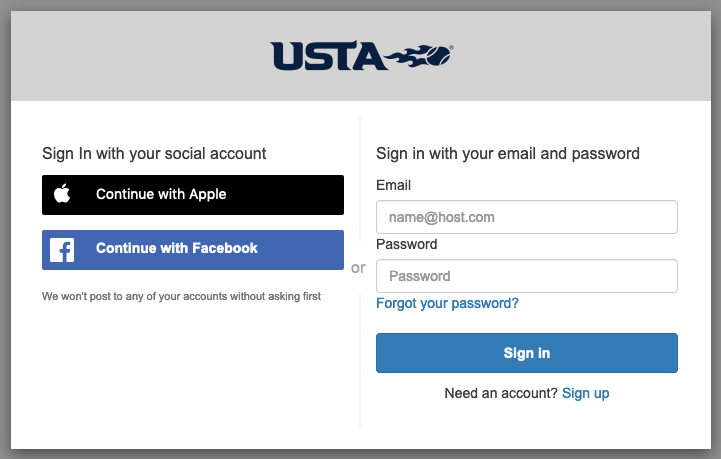Click the social account sign-in heading
The image size is (721, 459).
(x=154, y=154)
